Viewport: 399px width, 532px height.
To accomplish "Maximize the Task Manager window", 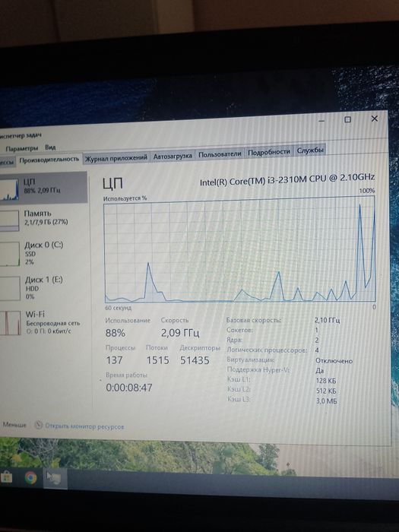I will (x=347, y=119).
